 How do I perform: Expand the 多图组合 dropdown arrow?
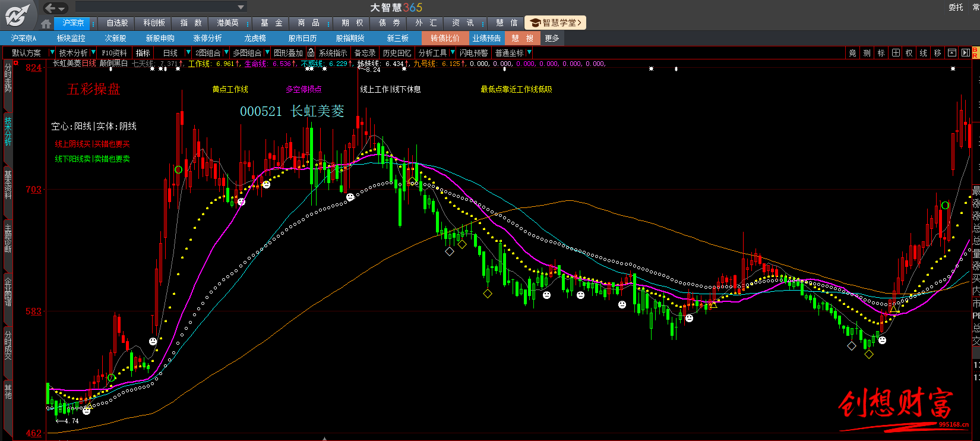coord(267,53)
